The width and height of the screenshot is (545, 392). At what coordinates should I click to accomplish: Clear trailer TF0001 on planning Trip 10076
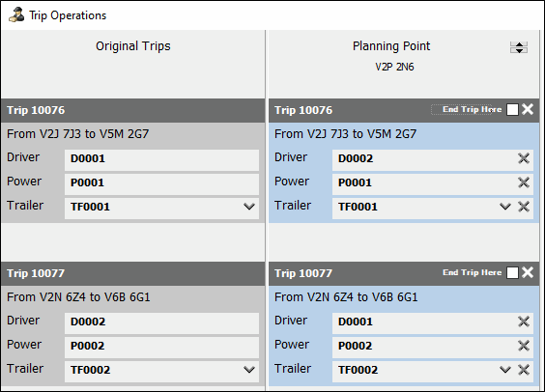pyautogui.click(x=524, y=207)
